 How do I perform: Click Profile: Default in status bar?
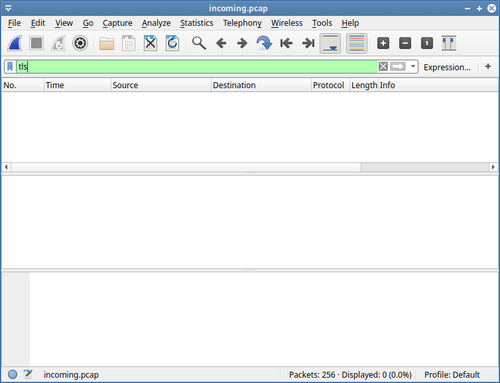tap(452, 375)
